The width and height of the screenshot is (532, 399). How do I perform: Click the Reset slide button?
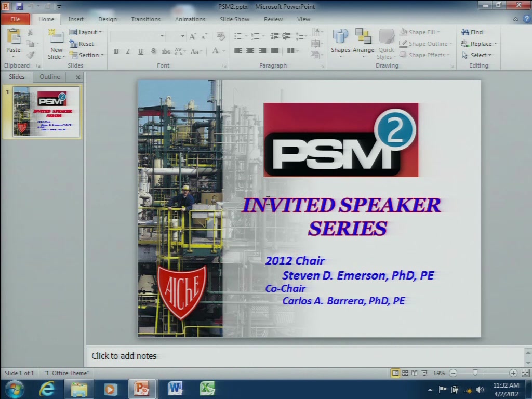point(82,44)
